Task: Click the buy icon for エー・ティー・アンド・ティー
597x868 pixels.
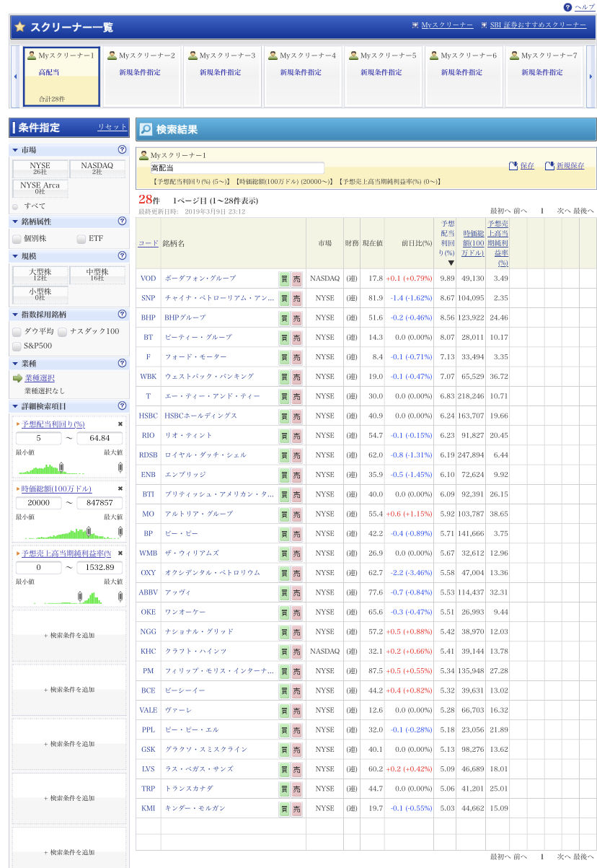Action: click(x=284, y=396)
